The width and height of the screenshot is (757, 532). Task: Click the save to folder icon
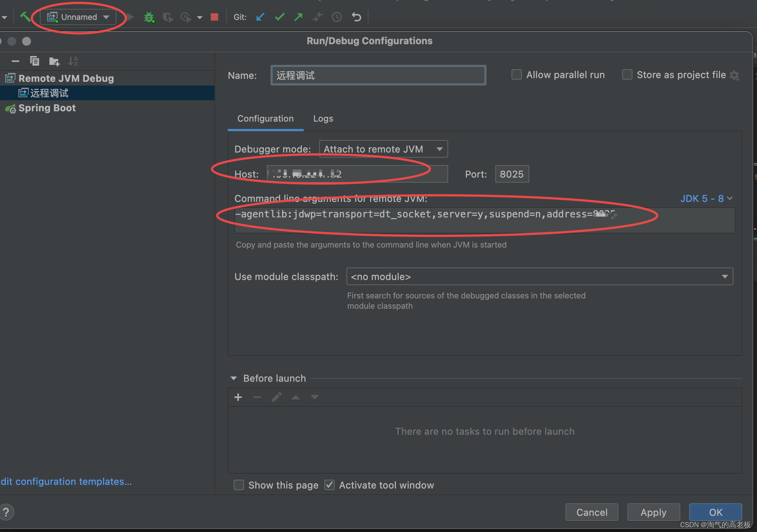pos(54,61)
